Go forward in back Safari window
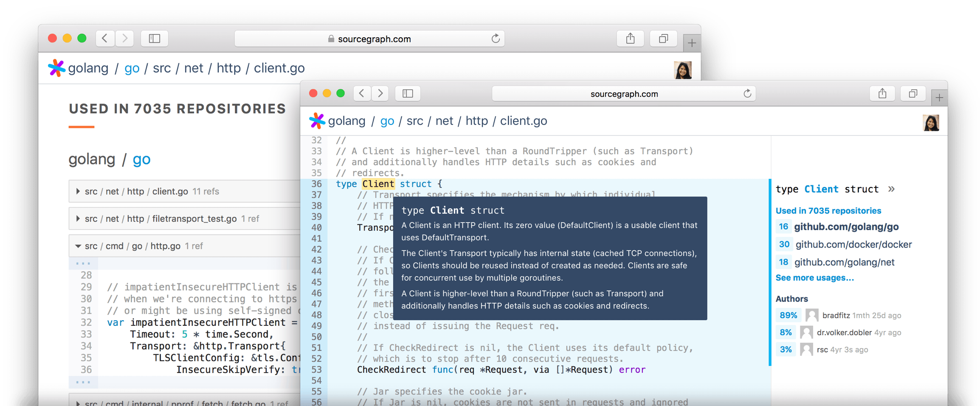Viewport: 980px width, 406px height. (124, 39)
